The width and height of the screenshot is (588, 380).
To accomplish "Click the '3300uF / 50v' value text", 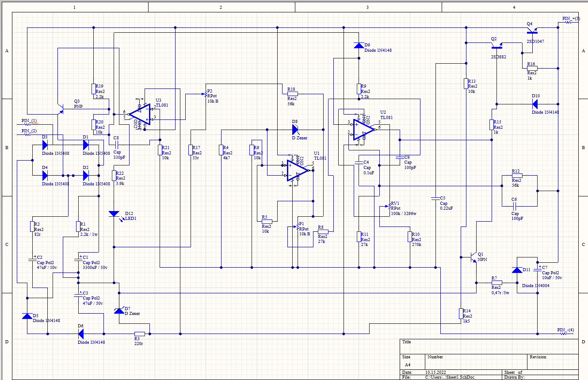I will [x=95, y=268].
